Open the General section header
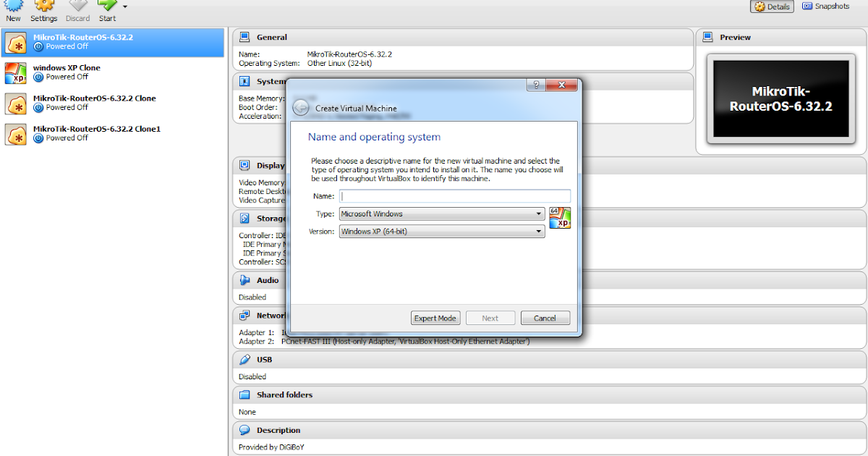 pyautogui.click(x=463, y=37)
